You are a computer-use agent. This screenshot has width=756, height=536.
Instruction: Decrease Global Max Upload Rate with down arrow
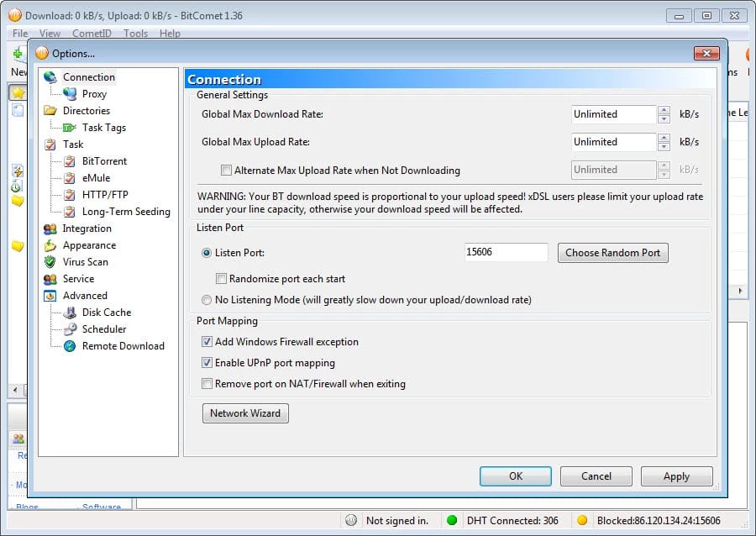[664, 146]
